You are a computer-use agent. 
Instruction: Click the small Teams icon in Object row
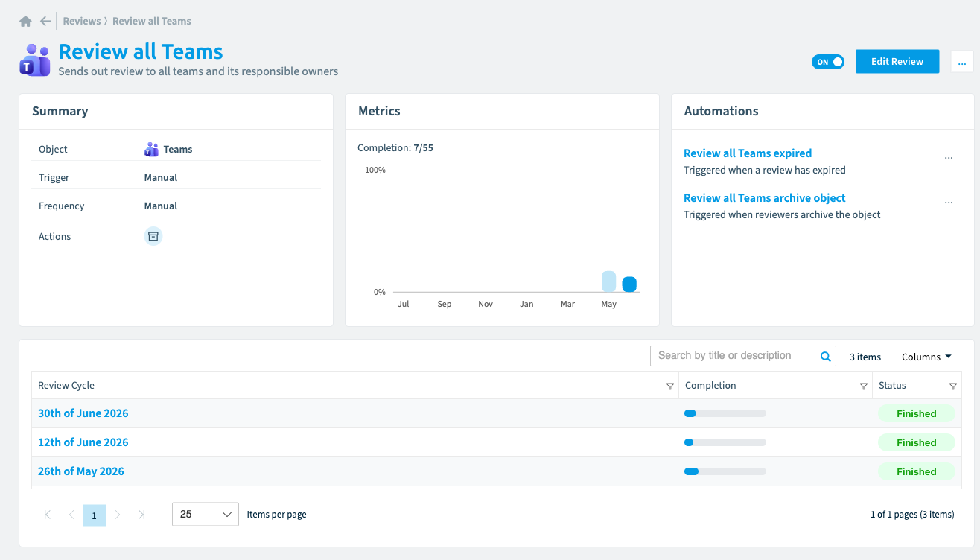[151, 149]
